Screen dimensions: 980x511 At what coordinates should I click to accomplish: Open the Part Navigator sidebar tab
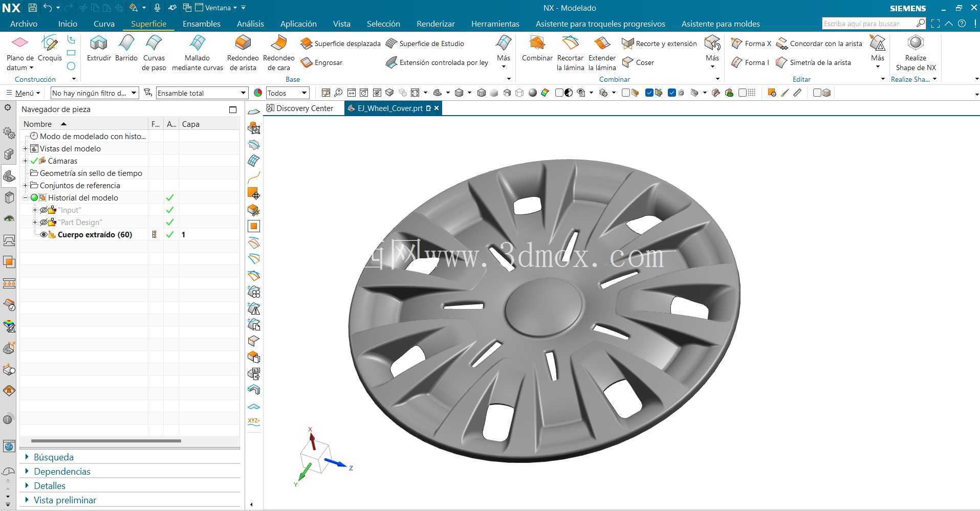pos(9,176)
